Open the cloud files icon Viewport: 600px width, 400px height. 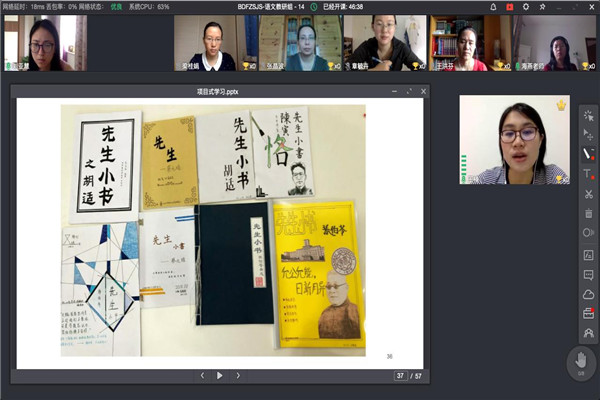pos(589,294)
